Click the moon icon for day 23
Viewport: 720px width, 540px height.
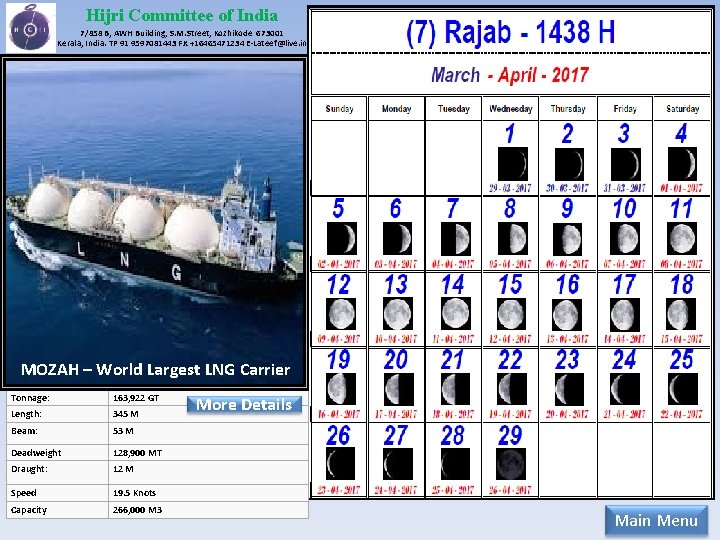click(x=569, y=389)
